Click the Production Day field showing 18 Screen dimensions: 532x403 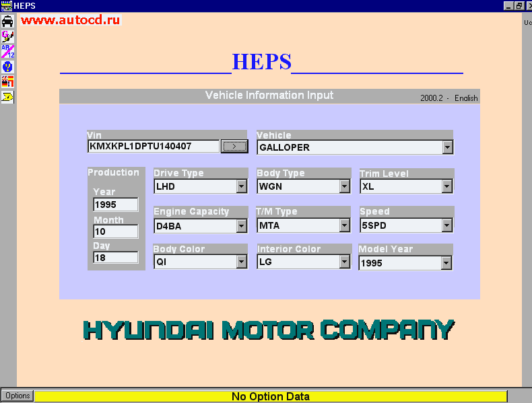[116, 258]
